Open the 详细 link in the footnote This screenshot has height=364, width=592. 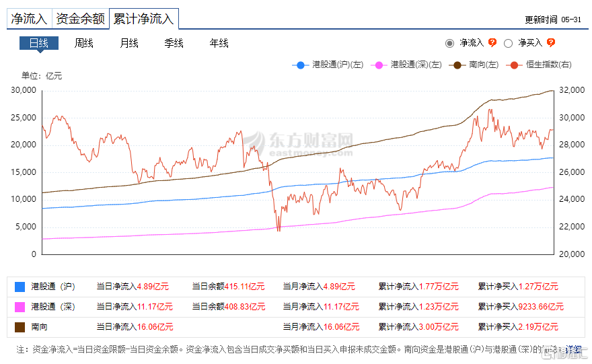[572, 350]
